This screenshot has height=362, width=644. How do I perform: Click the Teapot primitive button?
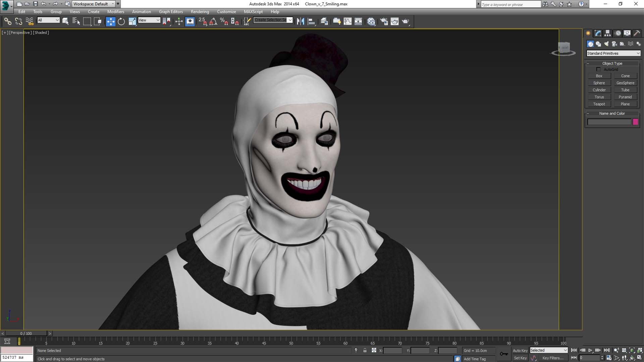pos(599,104)
